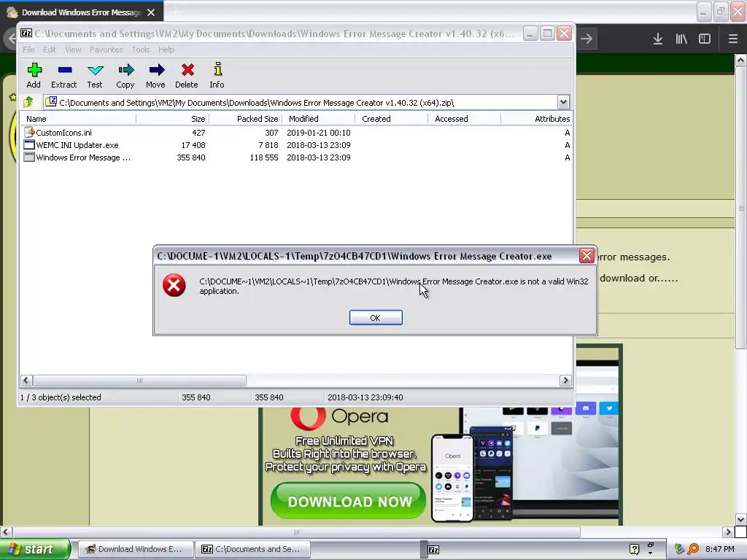The height and width of the screenshot is (560, 747).
Task: Click the 17 408 size value
Action: click(x=193, y=145)
